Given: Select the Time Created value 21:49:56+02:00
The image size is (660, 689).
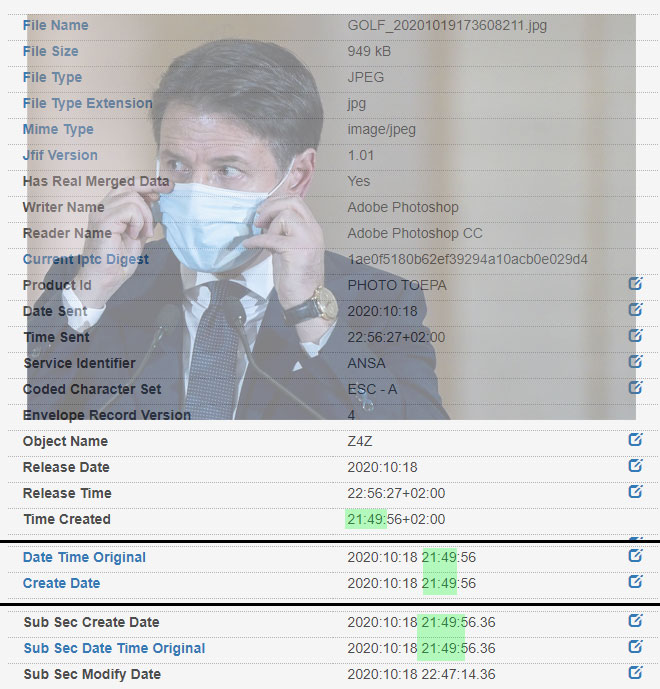Looking at the screenshot, I should pos(396,519).
